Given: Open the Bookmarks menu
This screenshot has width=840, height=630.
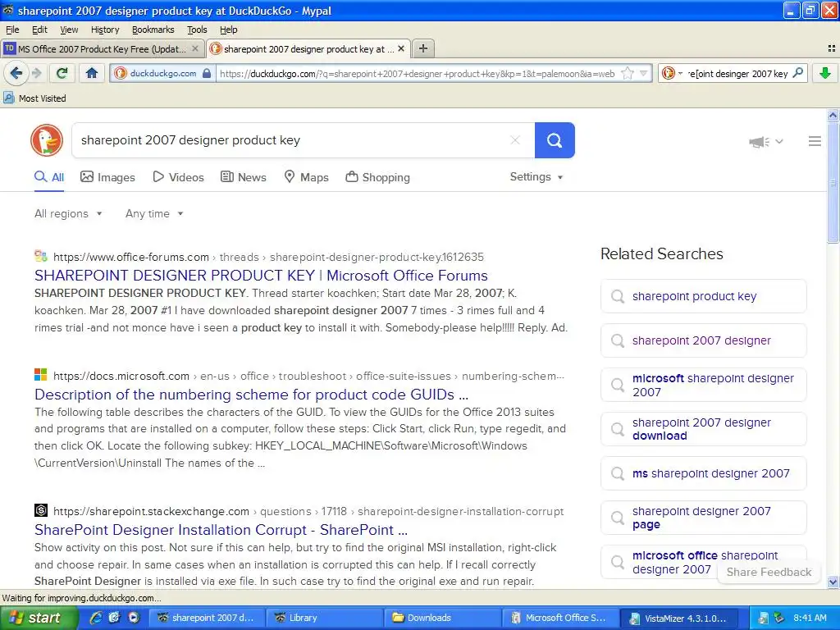Looking at the screenshot, I should pyautogui.click(x=153, y=30).
